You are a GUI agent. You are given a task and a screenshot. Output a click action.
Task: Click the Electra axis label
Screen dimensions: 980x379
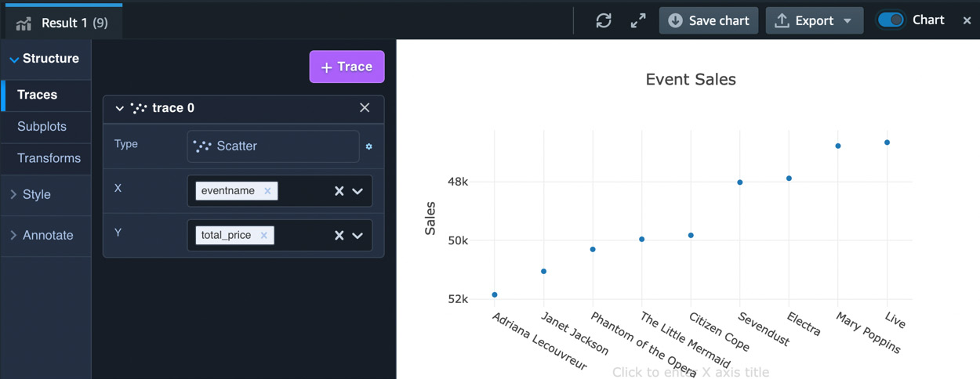point(804,323)
